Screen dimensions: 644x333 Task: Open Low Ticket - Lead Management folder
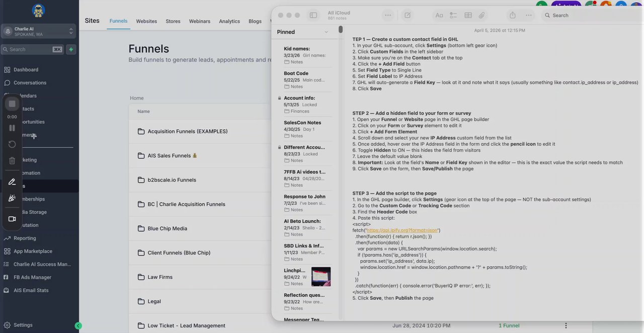(x=186, y=325)
